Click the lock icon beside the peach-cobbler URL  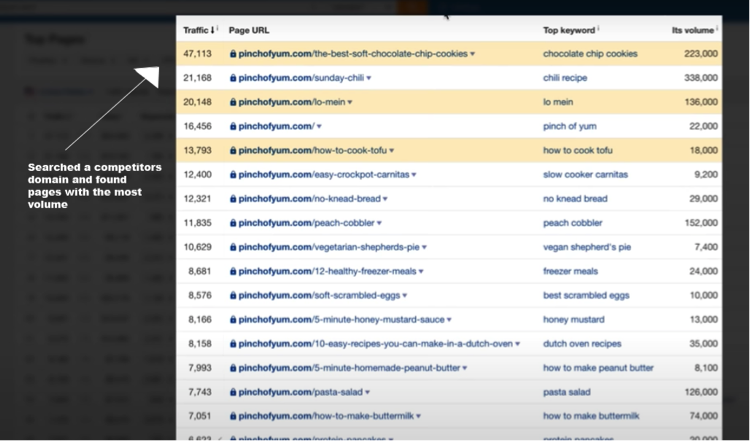(x=233, y=222)
